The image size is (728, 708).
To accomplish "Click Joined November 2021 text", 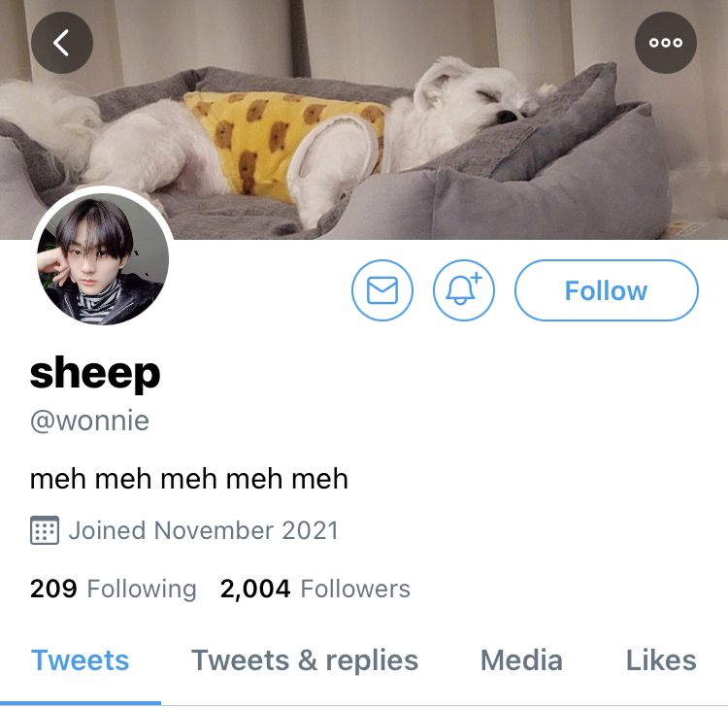I will 204,530.
